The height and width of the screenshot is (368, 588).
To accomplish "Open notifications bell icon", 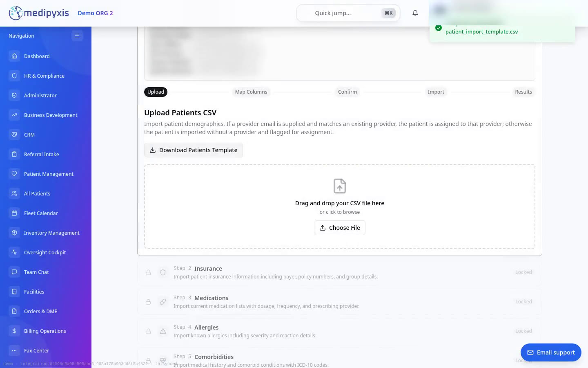I will (415, 13).
